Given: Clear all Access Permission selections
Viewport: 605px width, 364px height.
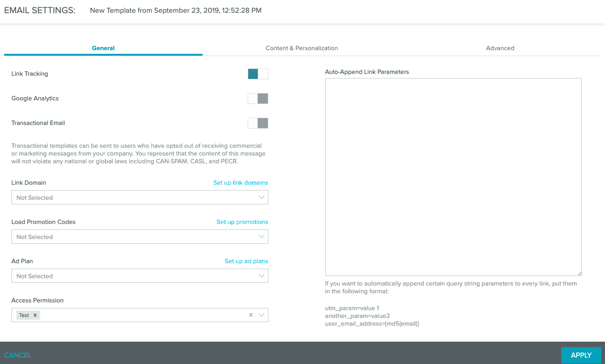Looking at the screenshot, I should 250,315.
